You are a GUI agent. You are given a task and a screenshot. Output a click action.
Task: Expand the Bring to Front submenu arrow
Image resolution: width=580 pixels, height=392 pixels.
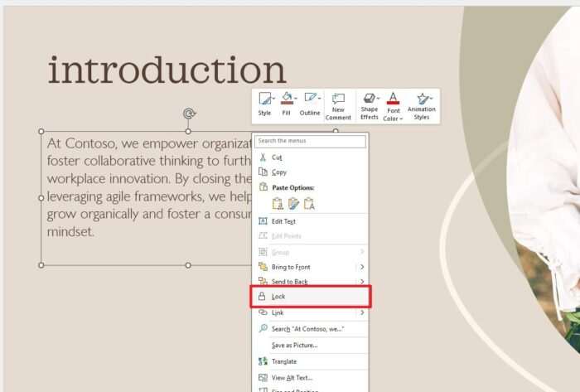(x=362, y=267)
